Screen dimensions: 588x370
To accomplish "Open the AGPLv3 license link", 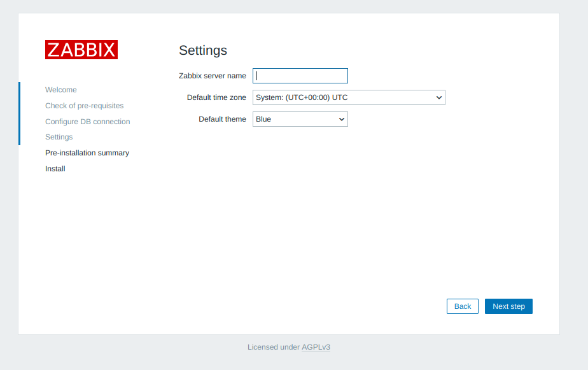I will [x=316, y=347].
